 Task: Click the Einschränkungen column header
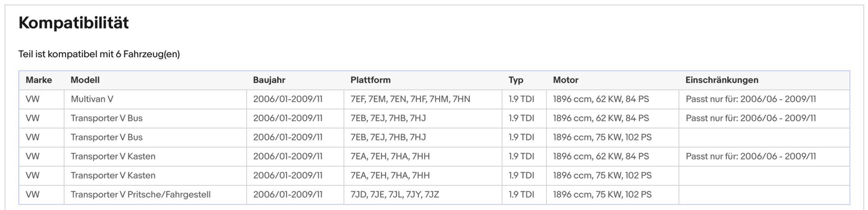[722, 80]
